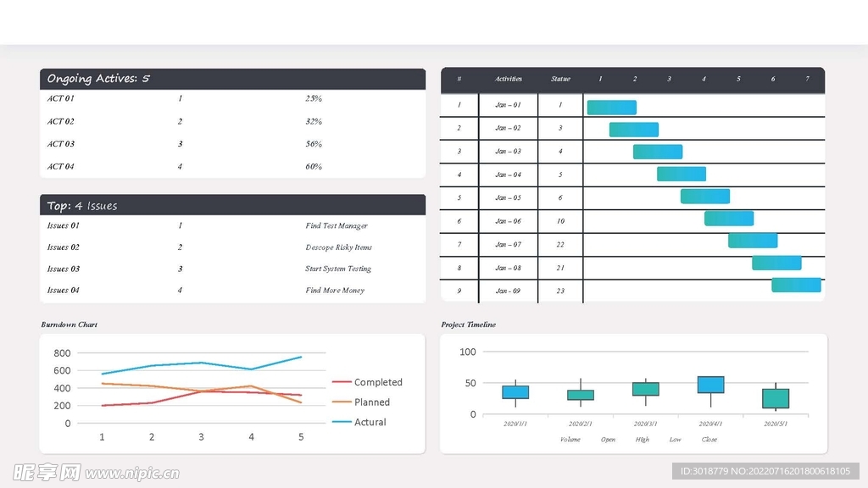868x488 pixels.
Task: Open the Find Test Manager issue
Action: tap(337, 226)
